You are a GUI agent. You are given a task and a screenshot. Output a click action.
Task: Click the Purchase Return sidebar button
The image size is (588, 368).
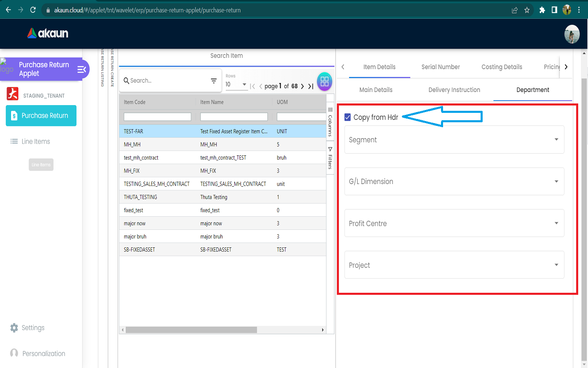[x=41, y=116]
